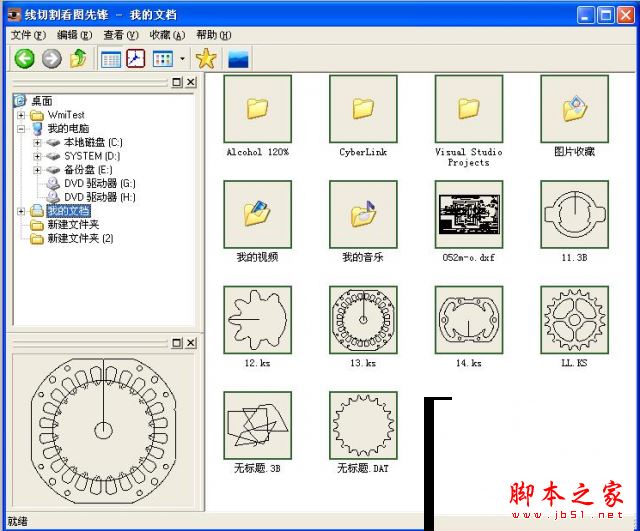640x531 pixels.
Task: Toggle the folder tree panel icon
Action: click(111, 59)
